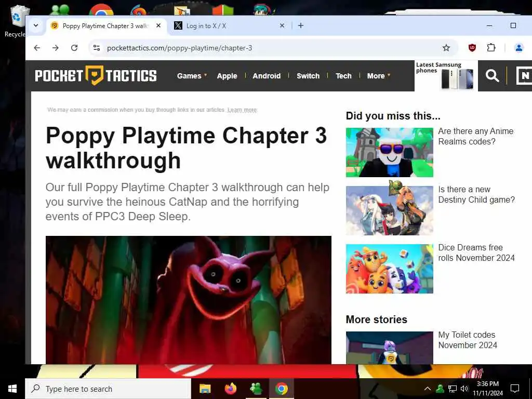Maximize the Chrome window

tap(513, 25)
